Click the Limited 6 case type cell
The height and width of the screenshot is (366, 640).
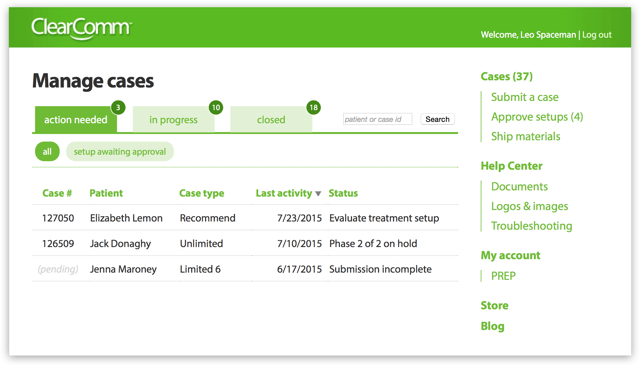click(200, 269)
